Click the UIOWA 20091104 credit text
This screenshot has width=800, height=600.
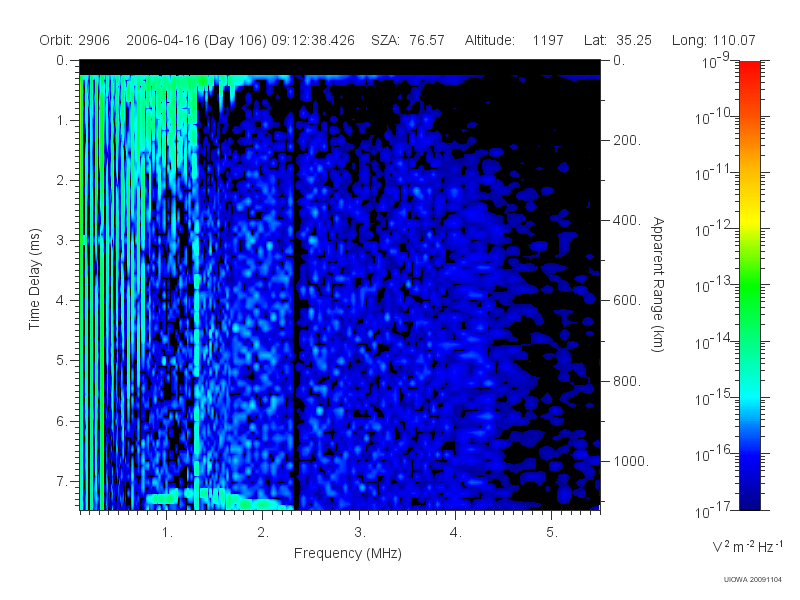click(753, 580)
